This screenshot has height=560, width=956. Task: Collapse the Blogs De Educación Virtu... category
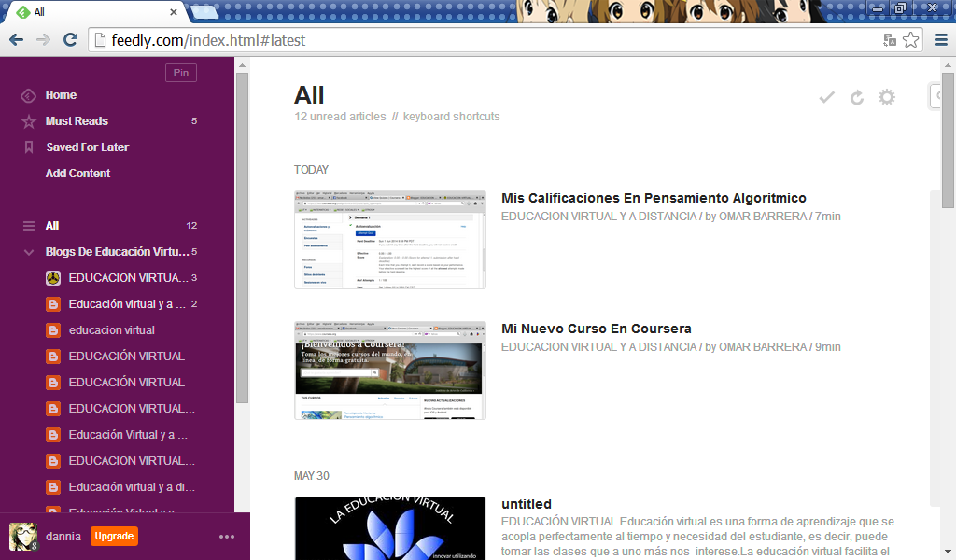(x=29, y=252)
